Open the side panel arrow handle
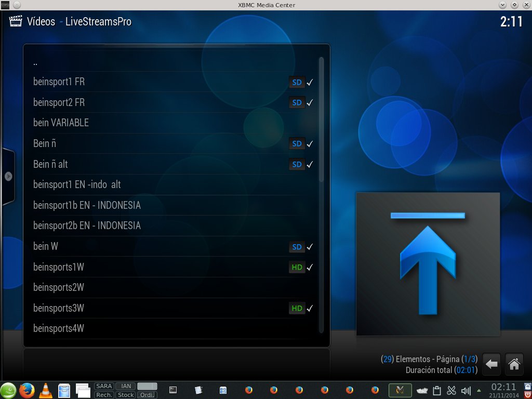Image resolution: width=532 pixels, height=399 pixels. (x=8, y=176)
